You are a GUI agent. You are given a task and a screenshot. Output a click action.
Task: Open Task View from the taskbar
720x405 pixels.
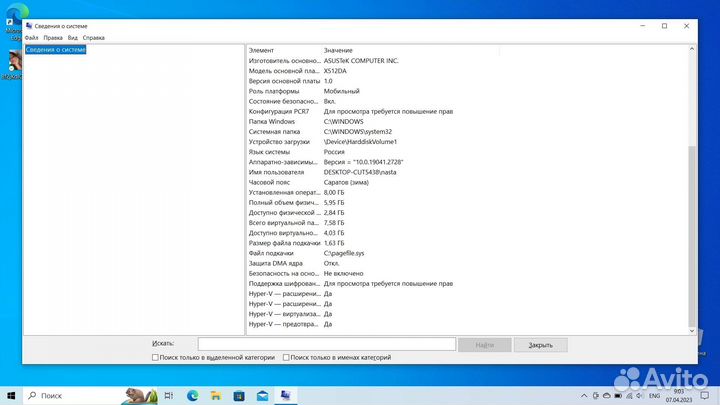pos(168,395)
